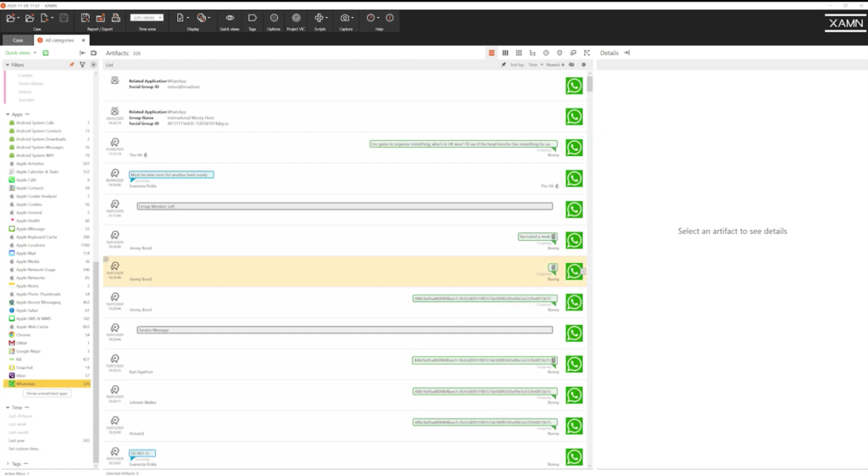Click the red pin icon in Filters header
The width and height of the screenshot is (868, 476).
point(71,64)
